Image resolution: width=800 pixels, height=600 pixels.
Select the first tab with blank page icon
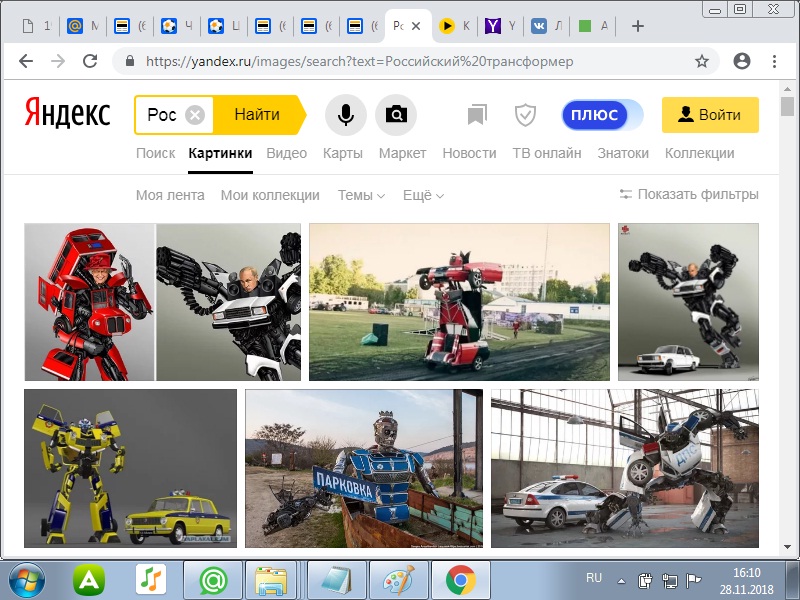coord(36,26)
